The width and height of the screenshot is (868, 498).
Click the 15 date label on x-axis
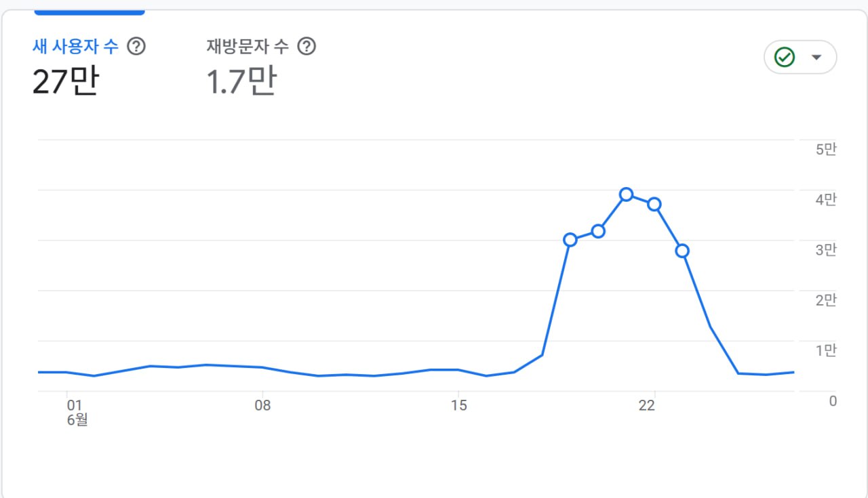pos(458,405)
